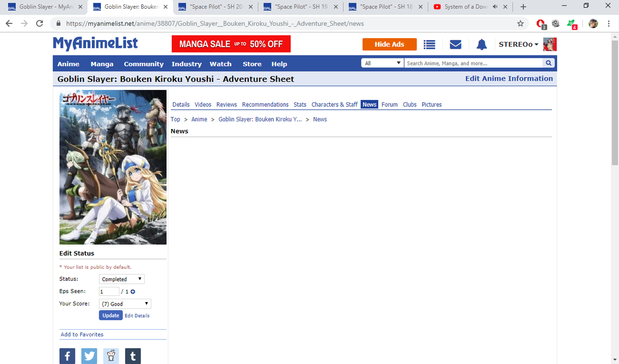Open the Anime navigation menu

tap(68, 64)
